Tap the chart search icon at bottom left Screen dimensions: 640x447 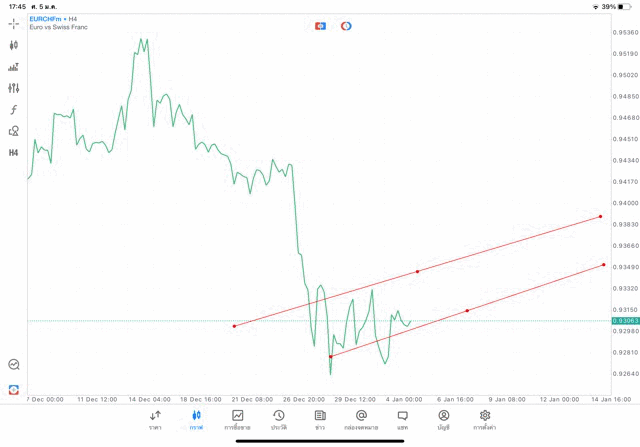14,365
